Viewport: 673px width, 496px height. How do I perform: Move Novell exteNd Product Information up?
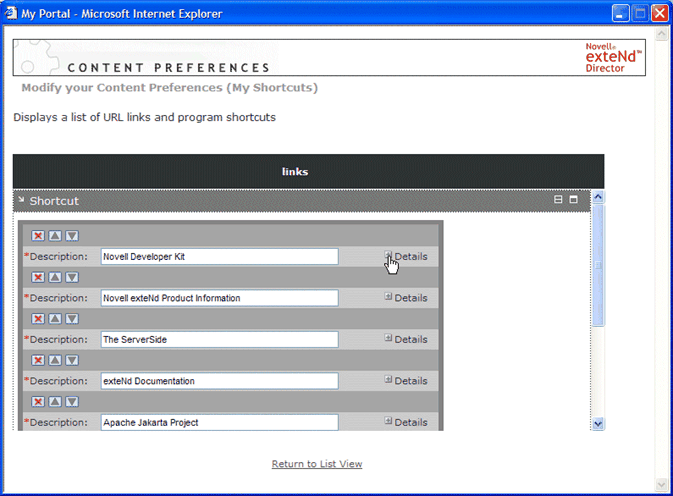tap(55, 277)
